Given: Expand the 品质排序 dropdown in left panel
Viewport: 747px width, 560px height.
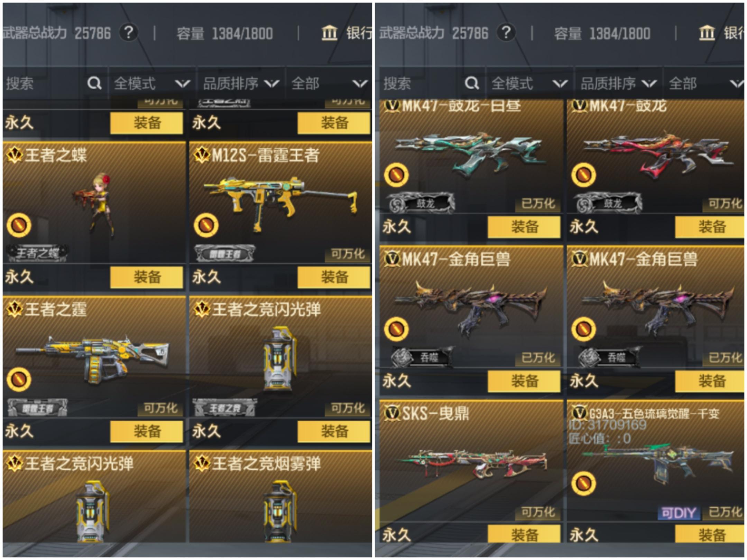Looking at the screenshot, I should pyautogui.click(x=241, y=84).
